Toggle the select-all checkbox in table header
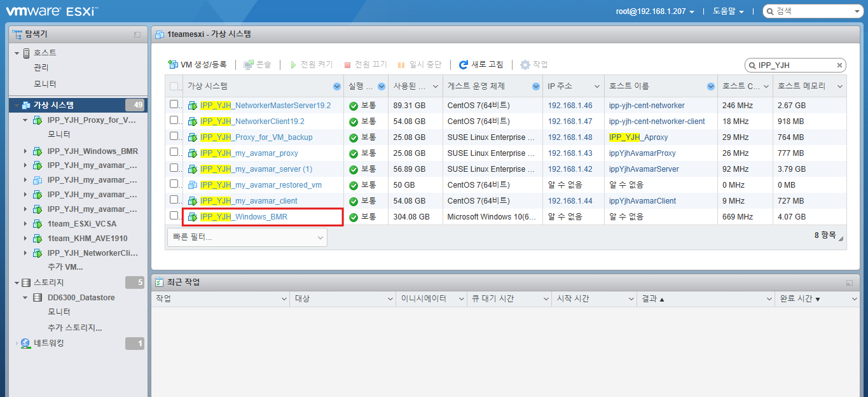Viewport: 868px width, 397px height. coord(174,87)
